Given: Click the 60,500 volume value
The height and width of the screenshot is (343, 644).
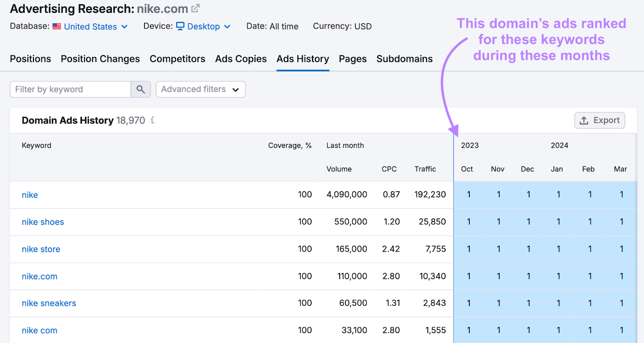Looking at the screenshot, I should (353, 303).
